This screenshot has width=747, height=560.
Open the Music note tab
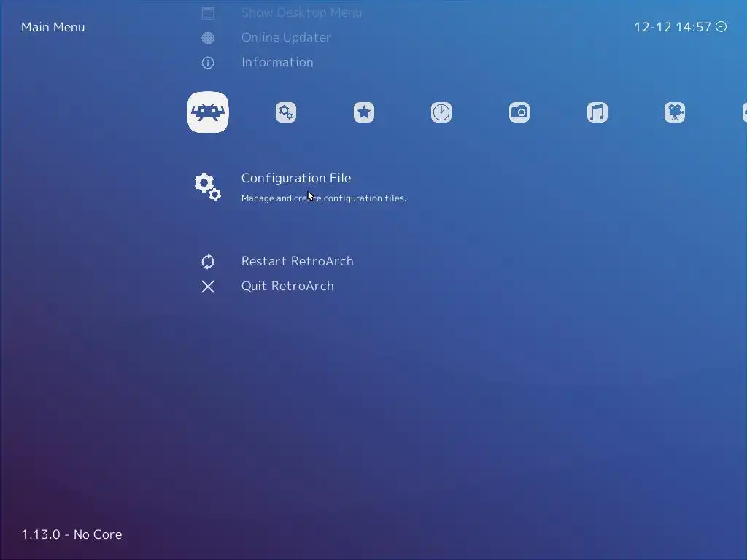click(x=597, y=112)
